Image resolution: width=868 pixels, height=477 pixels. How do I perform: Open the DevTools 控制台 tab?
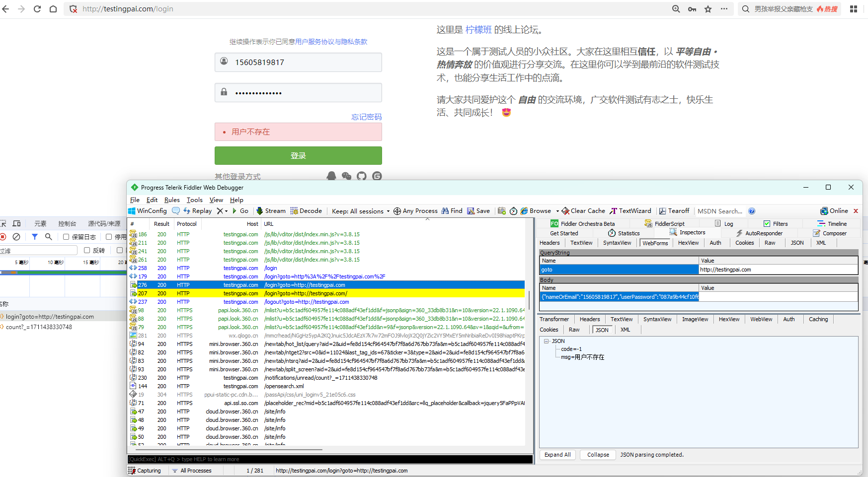[67, 224]
